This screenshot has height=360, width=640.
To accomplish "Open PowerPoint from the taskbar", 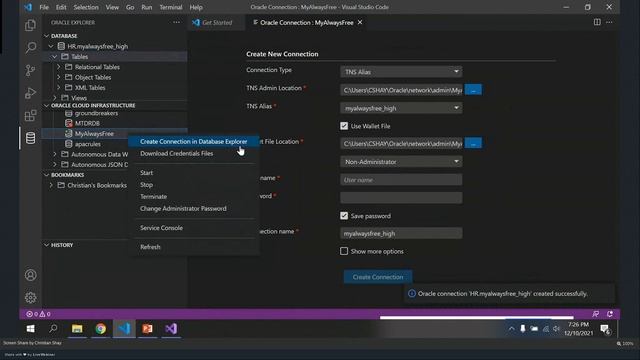I will [147, 329].
